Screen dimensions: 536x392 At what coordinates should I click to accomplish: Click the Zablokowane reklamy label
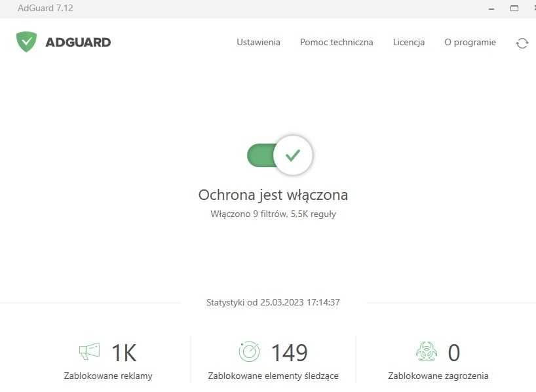coord(108,376)
